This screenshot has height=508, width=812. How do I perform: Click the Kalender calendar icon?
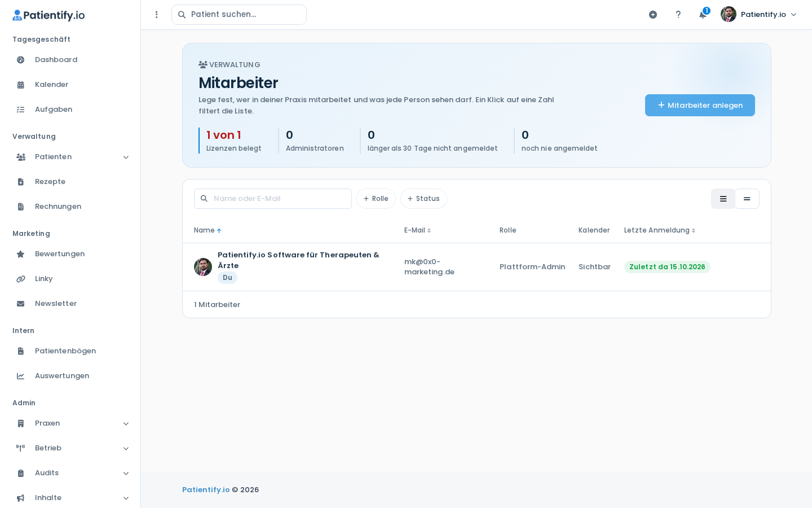[x=21, y=85]
